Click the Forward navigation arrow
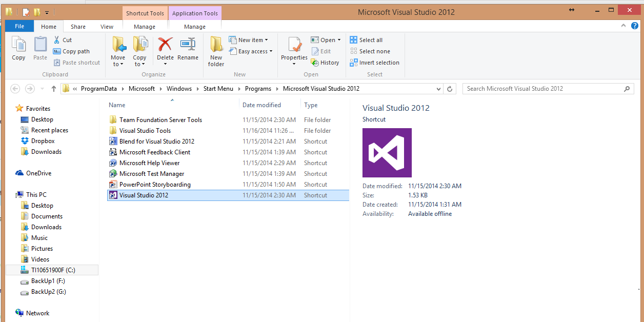Viewport: 644px width, 322px height. pyautogui.click(x=30, y=89)
